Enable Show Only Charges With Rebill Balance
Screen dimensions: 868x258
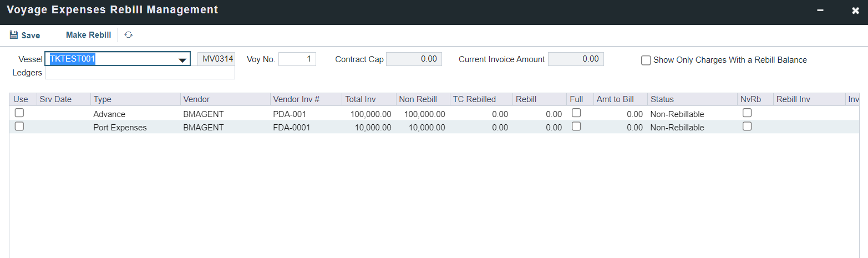[646, 60]
